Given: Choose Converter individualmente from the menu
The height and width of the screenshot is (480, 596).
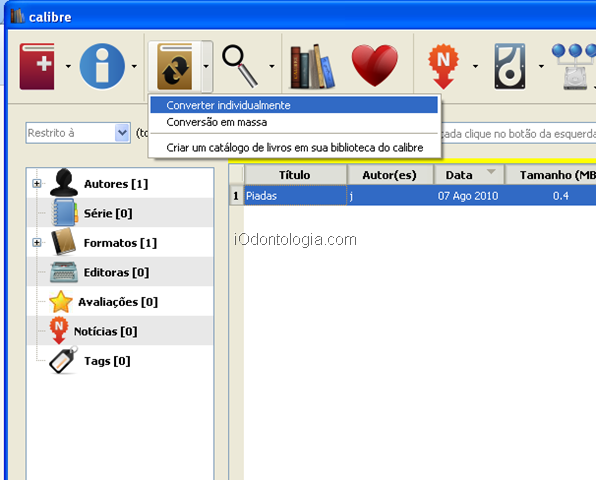Looking at the screenshot, I should pyautogui.click(x=294, y=105).
